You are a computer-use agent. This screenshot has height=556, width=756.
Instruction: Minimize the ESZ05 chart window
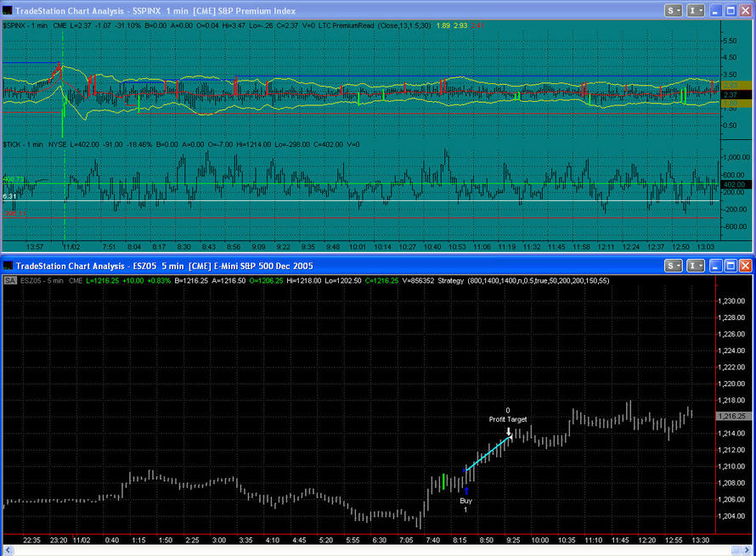tap(716, 266)
